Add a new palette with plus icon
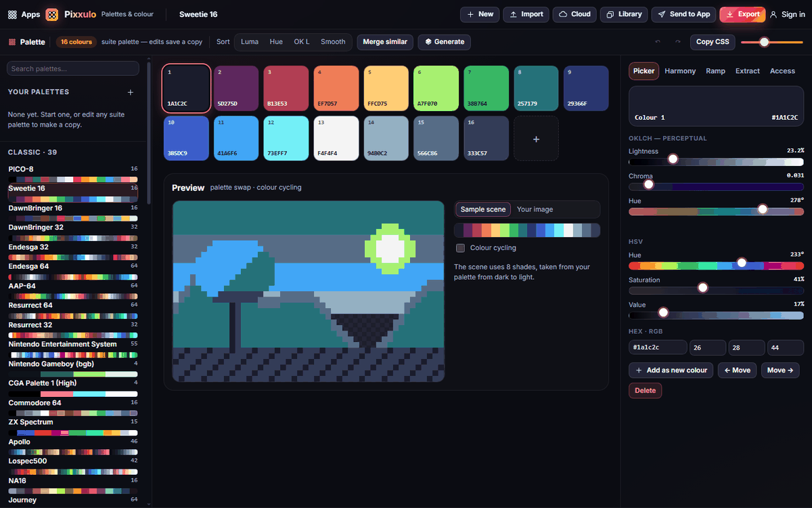812x508 pixels. tap(131, 92)
